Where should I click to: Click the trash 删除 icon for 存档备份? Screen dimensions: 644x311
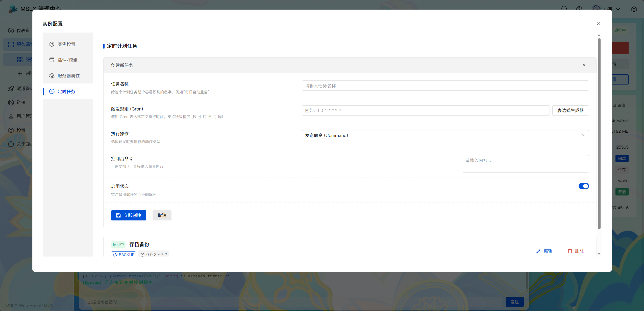(570, 251)
